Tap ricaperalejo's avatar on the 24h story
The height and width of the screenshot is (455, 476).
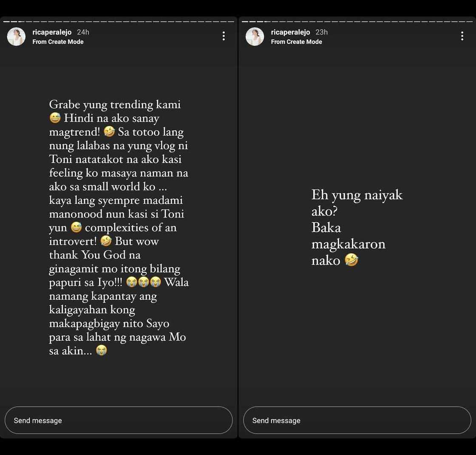[17, 37]
